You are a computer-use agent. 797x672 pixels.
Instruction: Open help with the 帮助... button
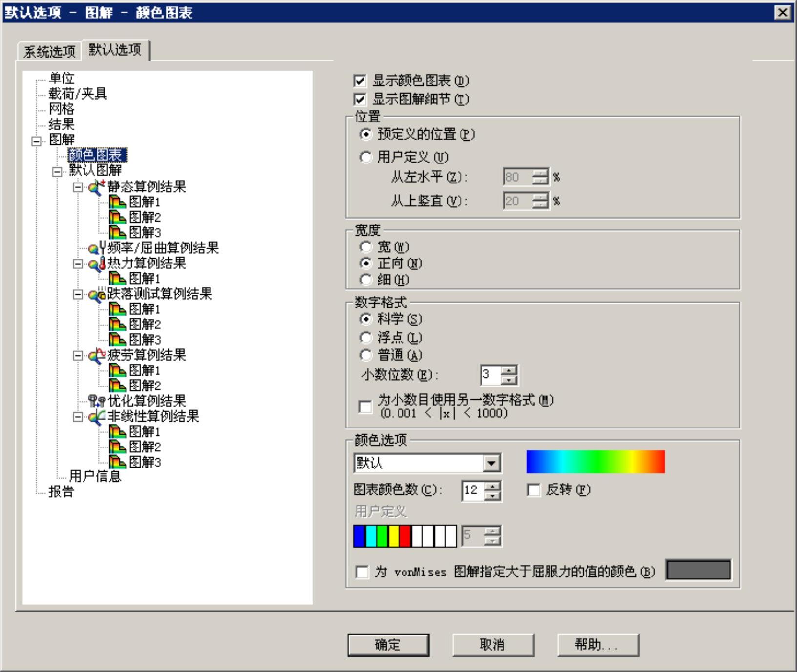coord(598,645)
